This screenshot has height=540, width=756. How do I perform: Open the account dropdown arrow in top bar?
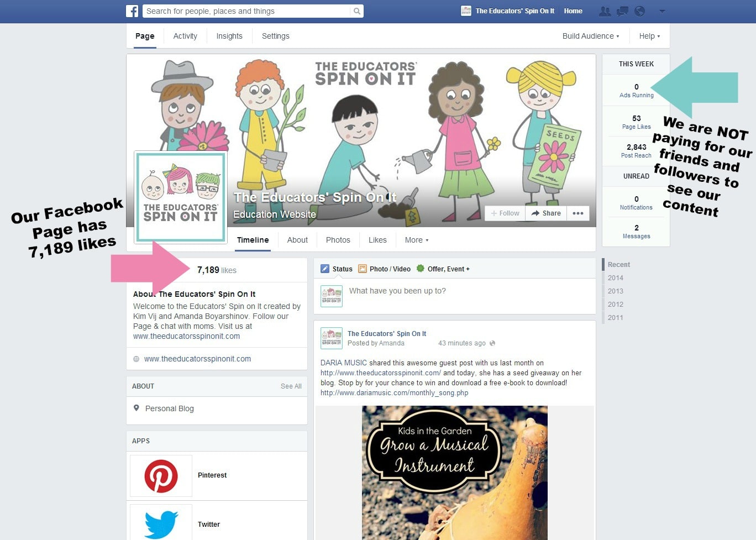[662, 11]
